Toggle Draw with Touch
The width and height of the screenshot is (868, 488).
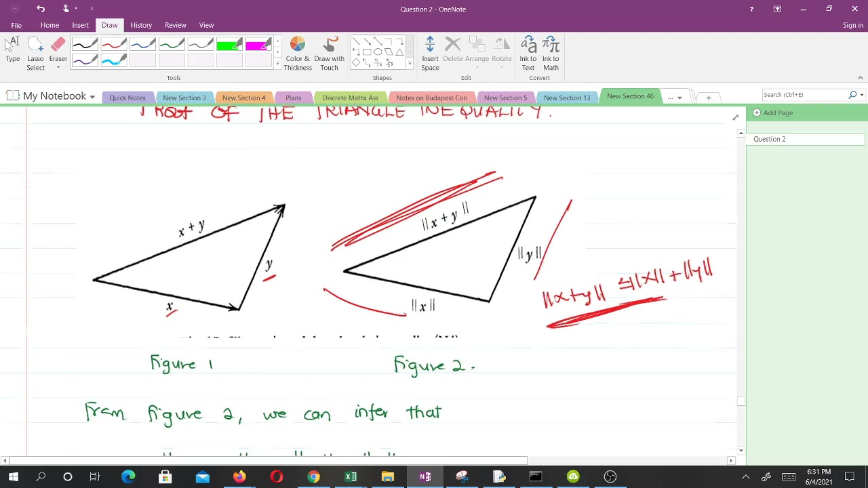coord(329,54)
